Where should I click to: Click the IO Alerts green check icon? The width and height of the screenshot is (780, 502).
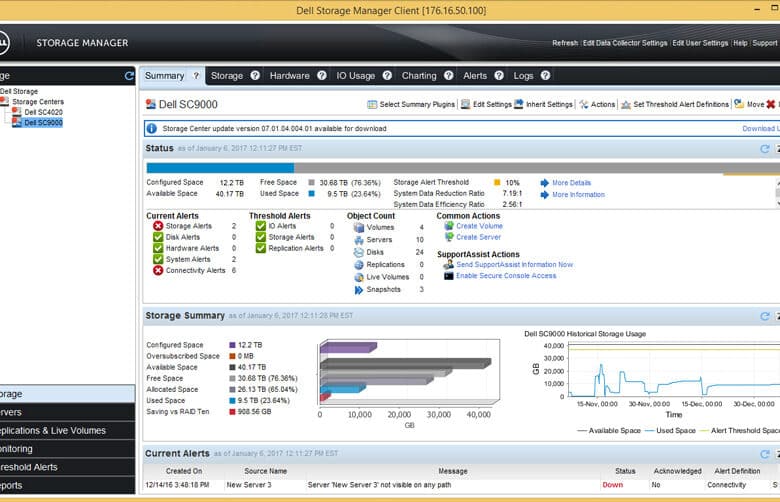(261, 226)
